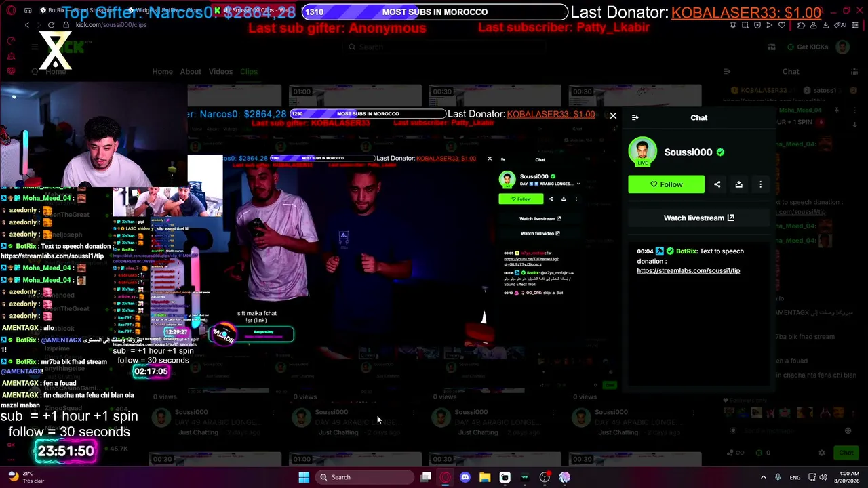
Task: Click the Soussi000 channel name
Action: click(688, 152)
